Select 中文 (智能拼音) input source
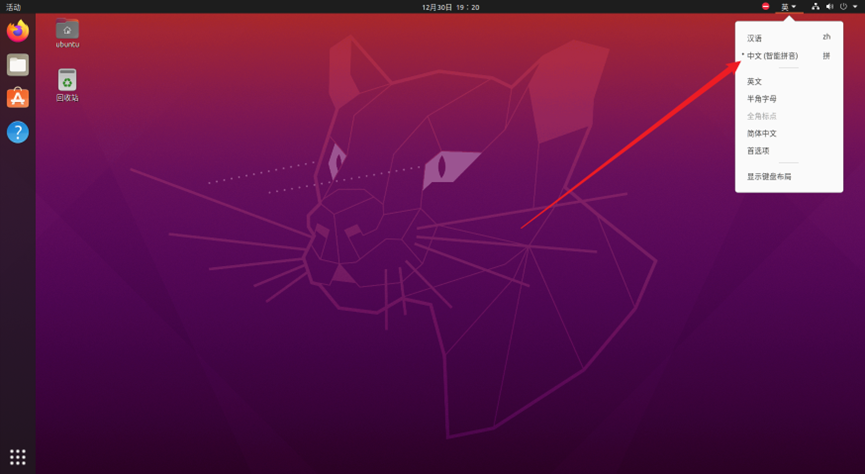865x474 pixels. 789,56
